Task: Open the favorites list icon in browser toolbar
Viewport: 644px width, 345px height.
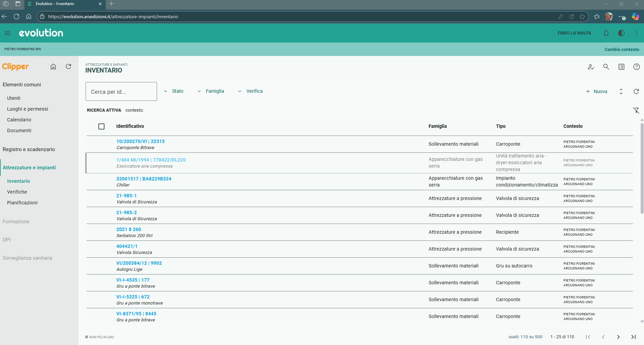Action: (x=597, y=17)
